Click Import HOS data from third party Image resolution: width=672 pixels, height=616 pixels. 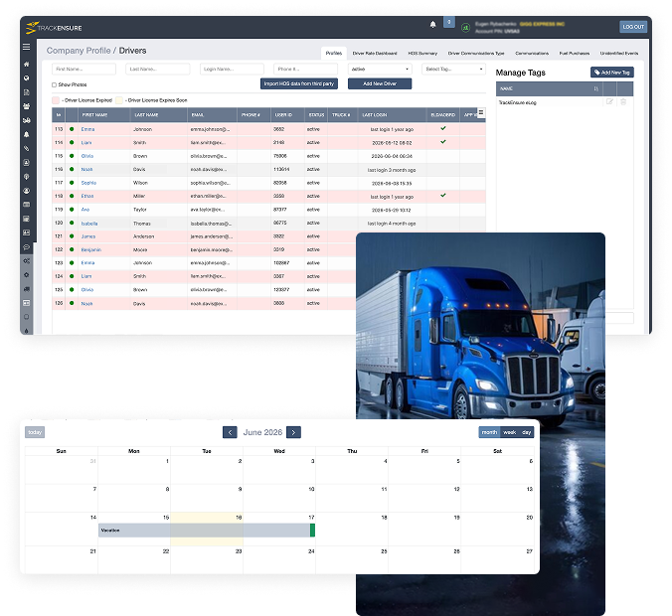(x=298, y=83)
